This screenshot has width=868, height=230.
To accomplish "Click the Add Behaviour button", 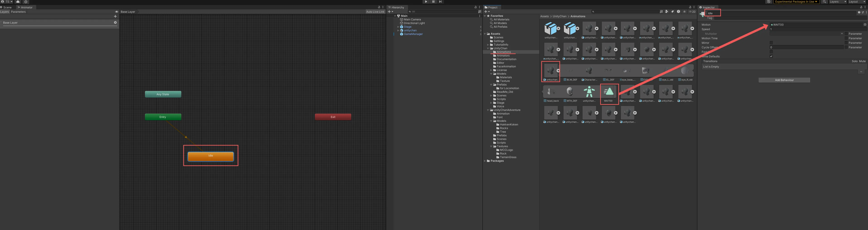I will [784, 80].
